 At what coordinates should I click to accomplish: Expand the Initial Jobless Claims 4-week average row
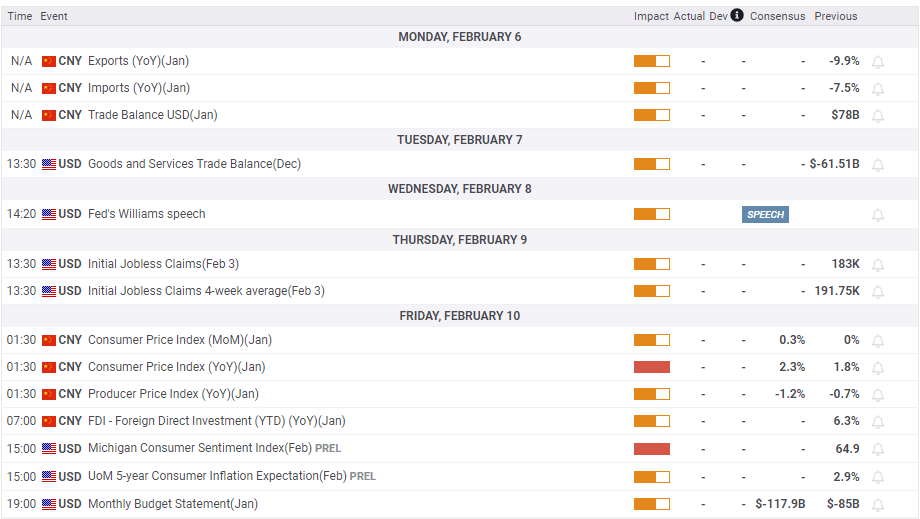tap(206, 291)
